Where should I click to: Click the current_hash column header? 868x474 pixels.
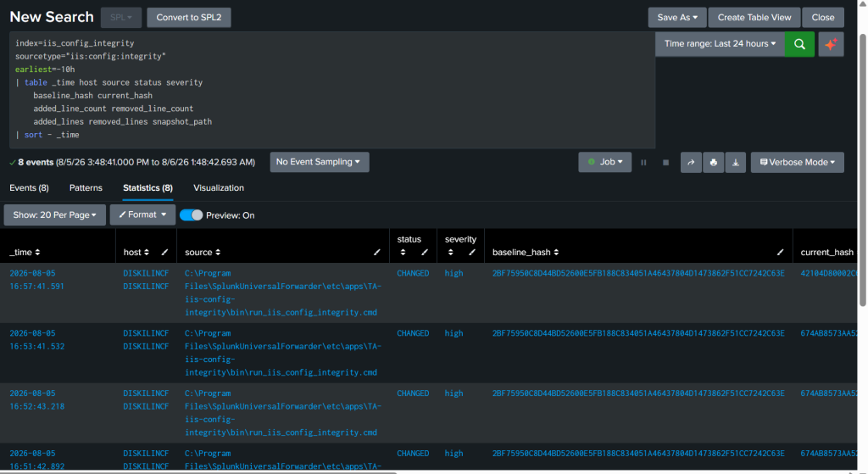click(826, 252)
